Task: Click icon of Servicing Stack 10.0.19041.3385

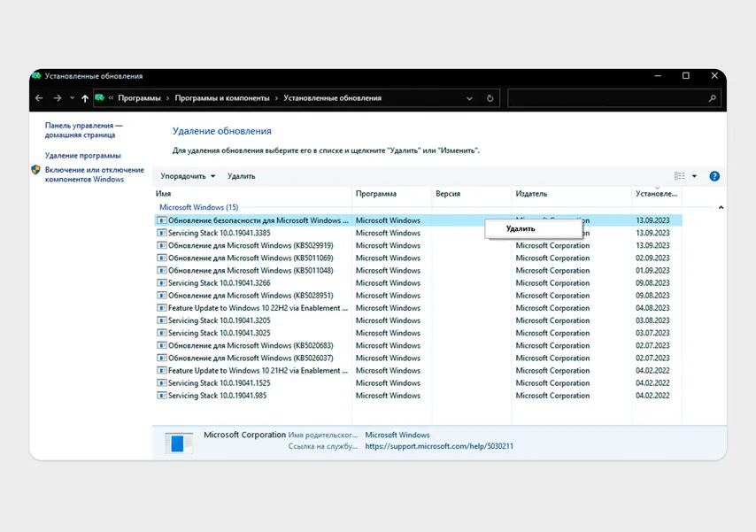Action: 162,233
